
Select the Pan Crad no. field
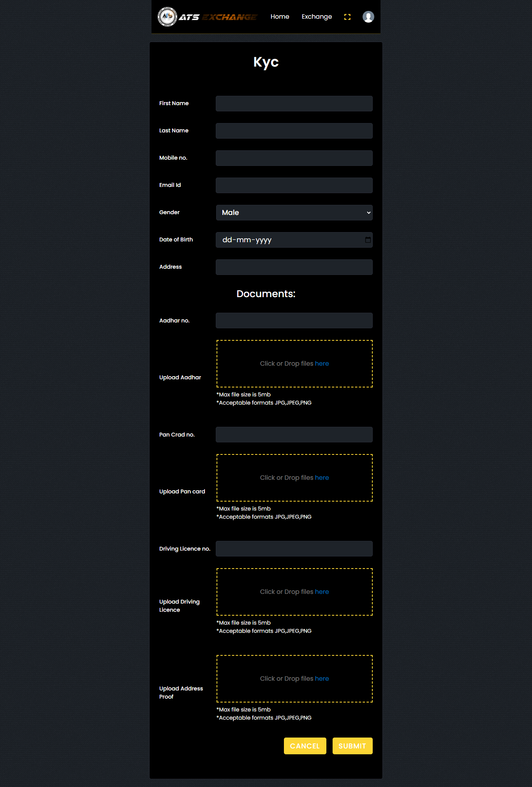pyautogui.click(x=294, y=435)
